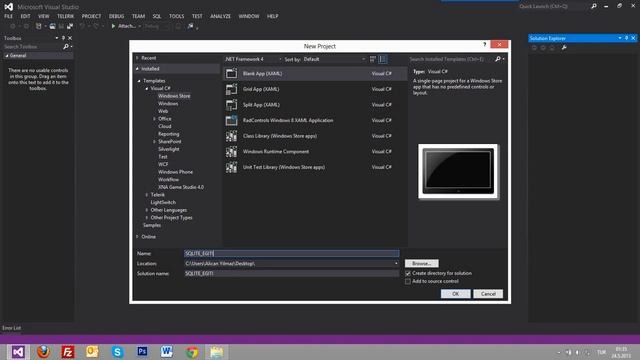The width and height of the screenshot is (640, 360).
Task: Open Visual Studio from the taskbar
Action: click(18, 351)
